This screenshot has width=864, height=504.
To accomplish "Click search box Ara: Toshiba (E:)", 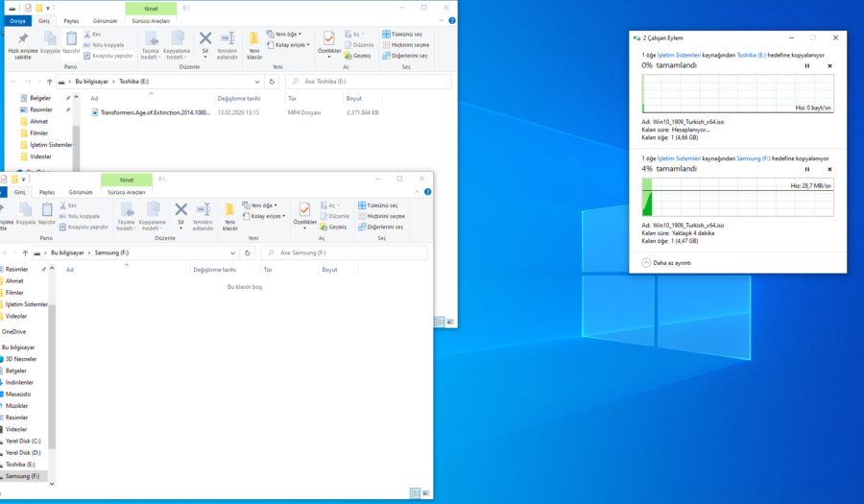I will [x=368, y=82].
